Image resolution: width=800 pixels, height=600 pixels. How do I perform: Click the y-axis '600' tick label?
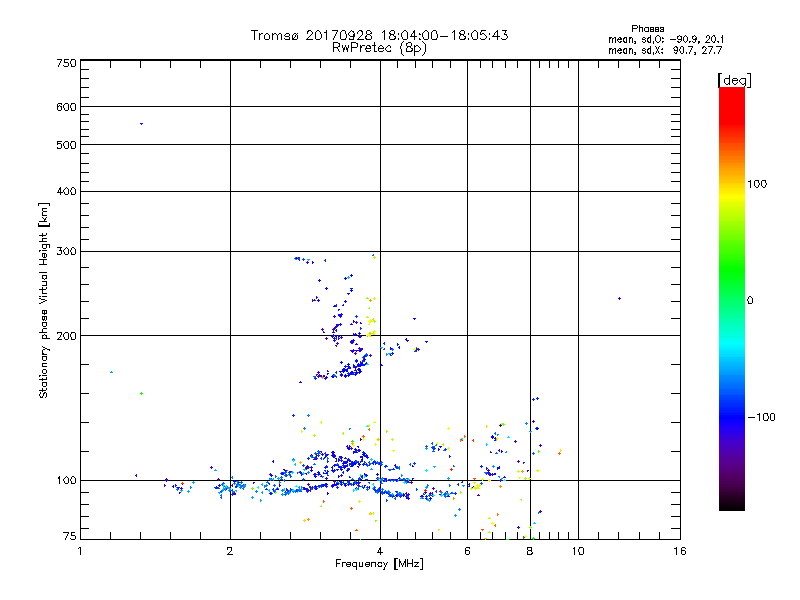[66, 107]
